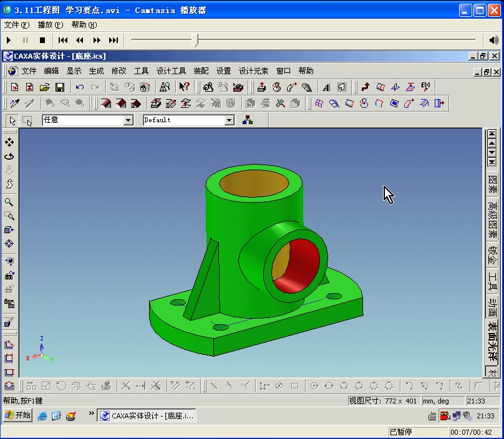Open Internet Explorer from quick launch
This screenshot has height=439, width=504.
42,416
